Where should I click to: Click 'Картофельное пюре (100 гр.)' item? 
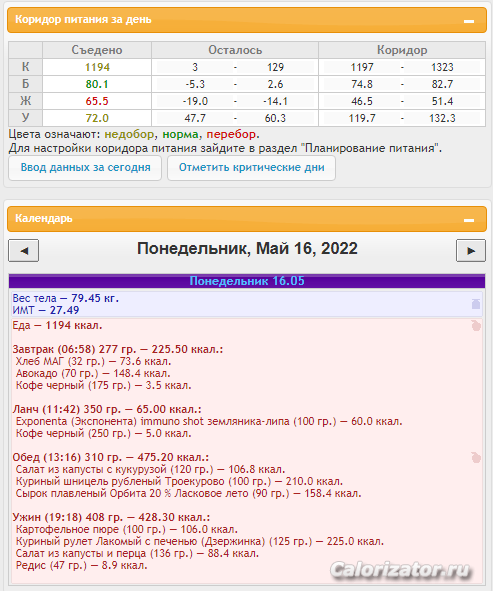(x=127, y=530)
